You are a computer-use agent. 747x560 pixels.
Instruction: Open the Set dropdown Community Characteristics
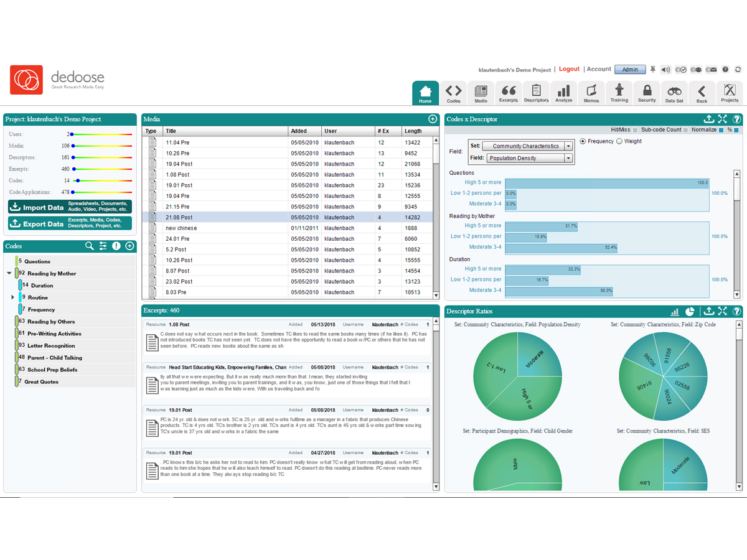[x=527, y=146]
